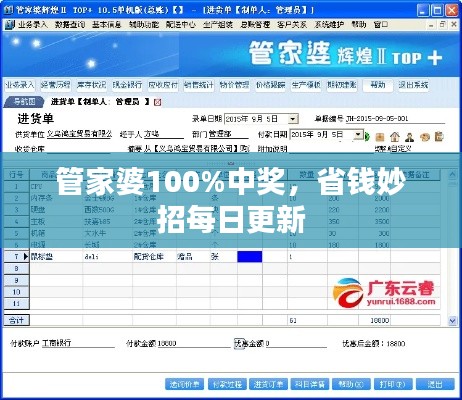
Task: Click the 配货仓库 cell in row 7
Action: point(154,257)
